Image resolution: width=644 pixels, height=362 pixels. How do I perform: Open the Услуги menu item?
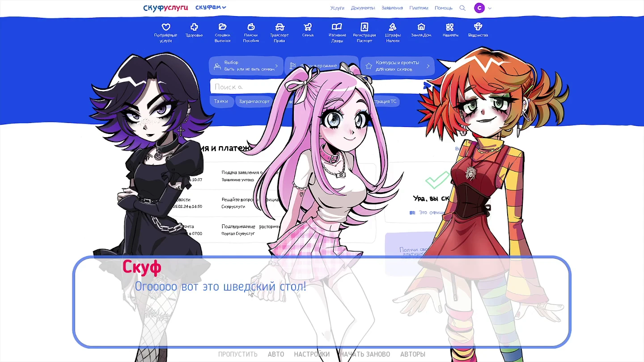click(x=337, y=8)
